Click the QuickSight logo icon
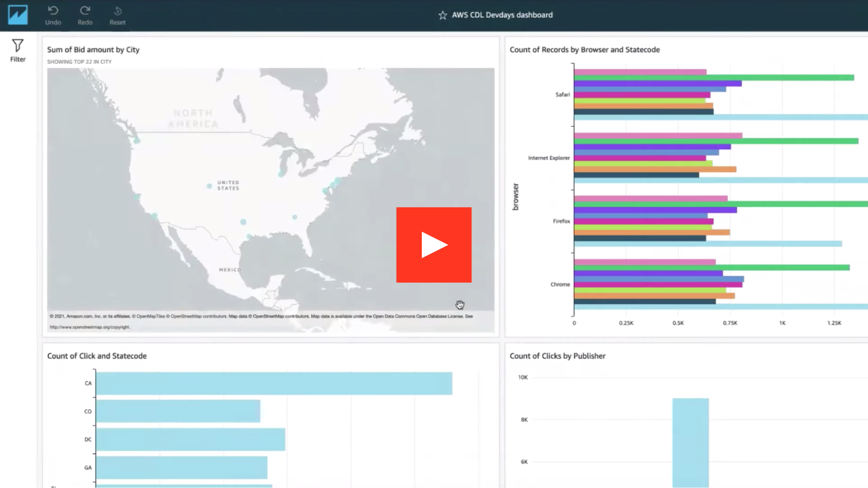Screen dimensions: 868x488 coord(18,15)
